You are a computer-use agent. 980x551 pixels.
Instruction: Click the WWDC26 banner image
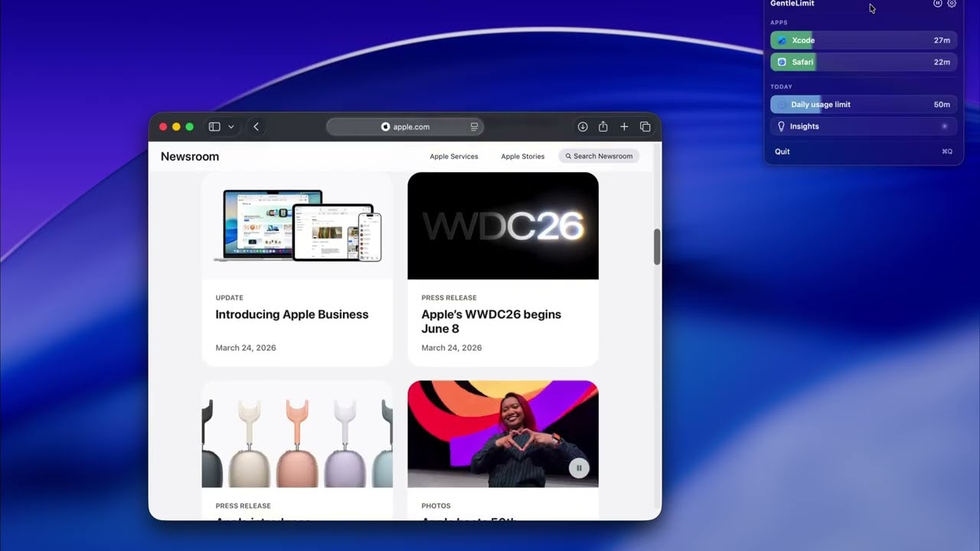(503, 226)
